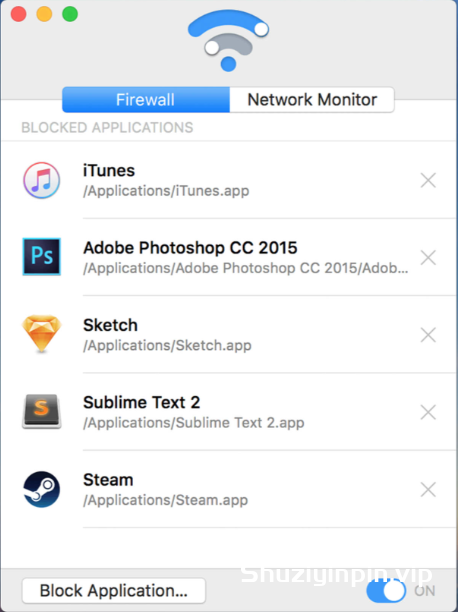The width and height of the screenshot is (458, 612).
Task: Remove Sublime Text 2 from blocked list
Action: point(428,412)
